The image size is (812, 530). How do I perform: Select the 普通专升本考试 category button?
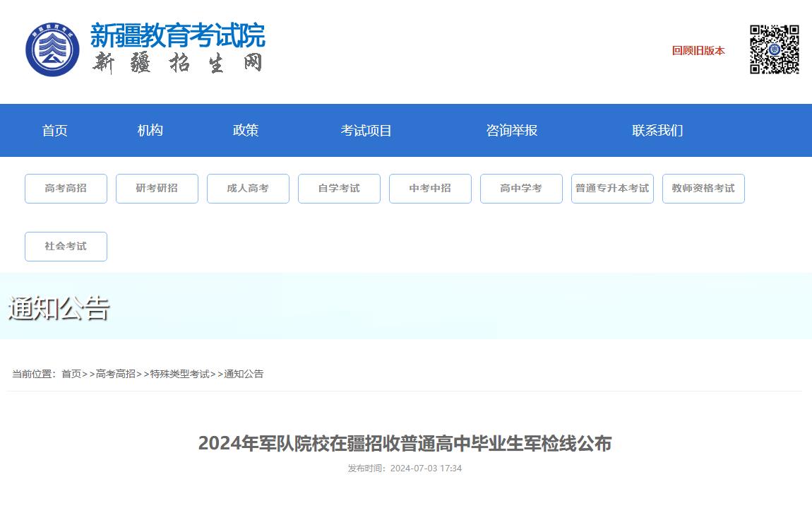(612, 188)
